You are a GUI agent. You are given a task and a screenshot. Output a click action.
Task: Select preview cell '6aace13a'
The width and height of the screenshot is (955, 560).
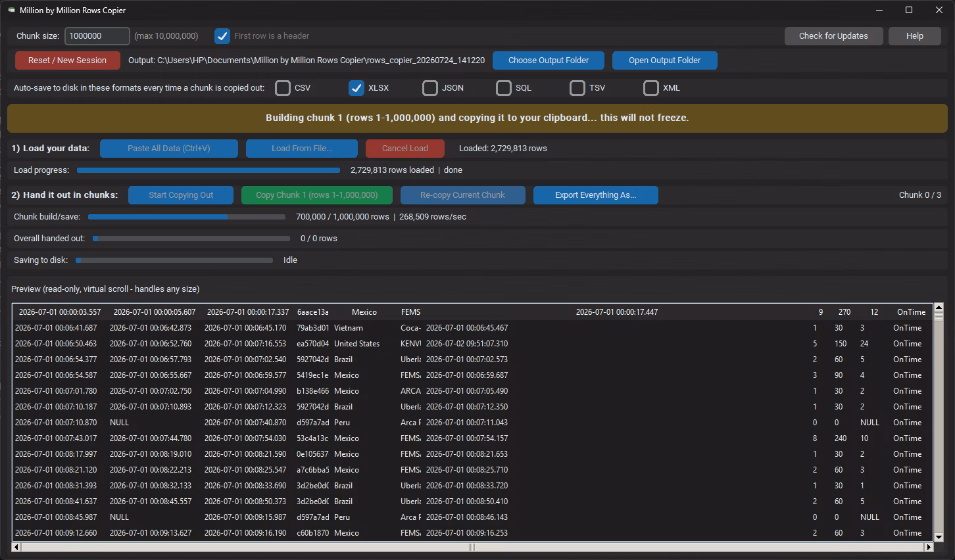[x=312, y=312]
